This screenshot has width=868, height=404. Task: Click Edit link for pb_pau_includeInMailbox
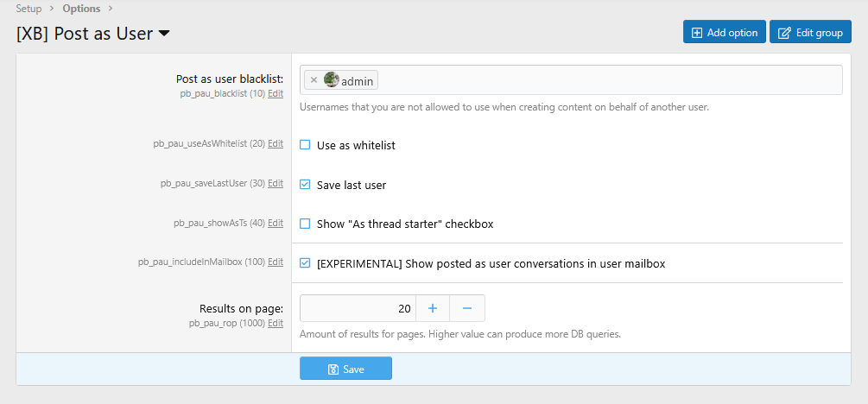click(x=276, y=262)
